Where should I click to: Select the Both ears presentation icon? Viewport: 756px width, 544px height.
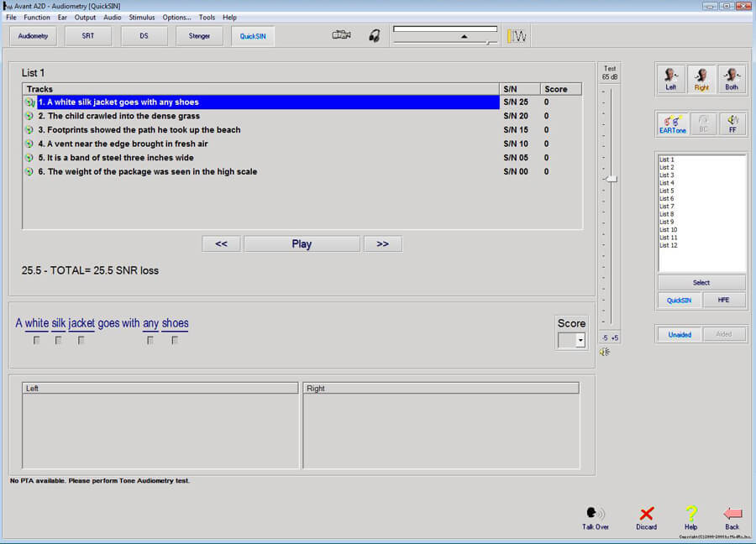pyautogui.click(x=730, y=79)
